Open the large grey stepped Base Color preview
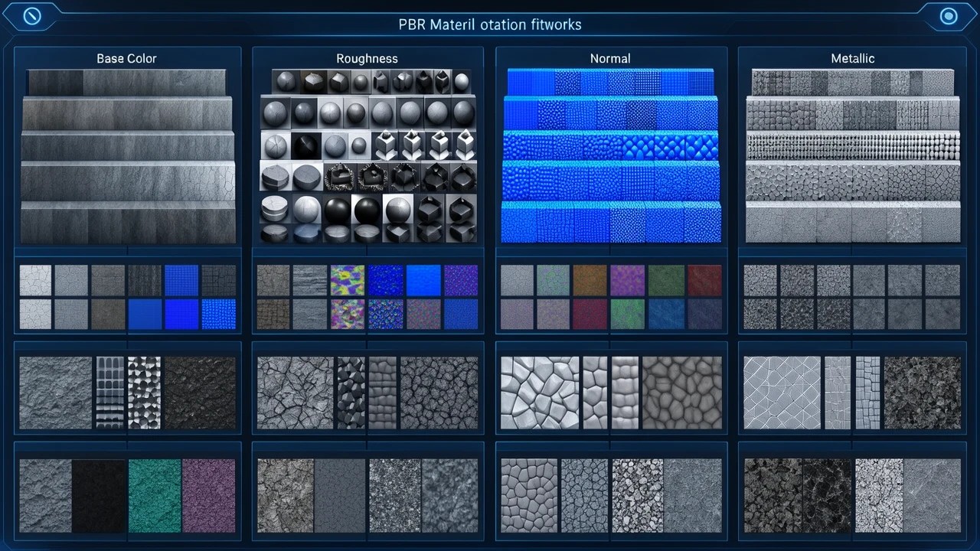 pyautogui.click(x=128, y=157)
